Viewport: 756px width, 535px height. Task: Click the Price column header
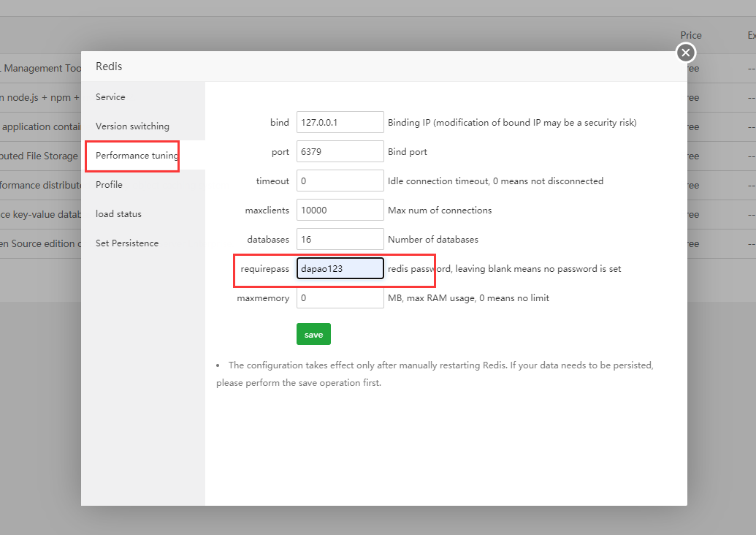pyautogui.click(x=690, y=35)
